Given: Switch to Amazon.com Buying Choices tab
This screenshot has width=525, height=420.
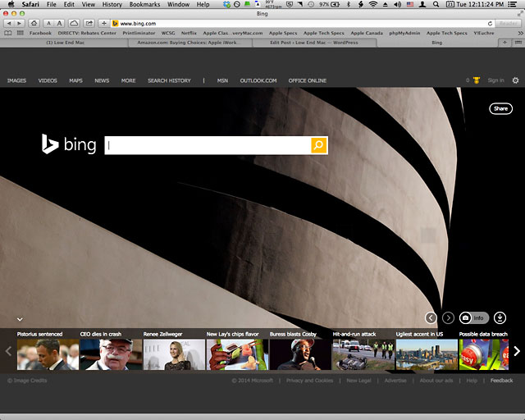Looking at the screenshot, I should click(189, 43).
